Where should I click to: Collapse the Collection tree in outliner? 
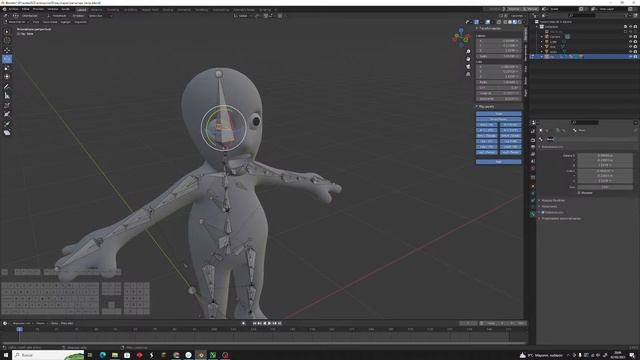537,27
